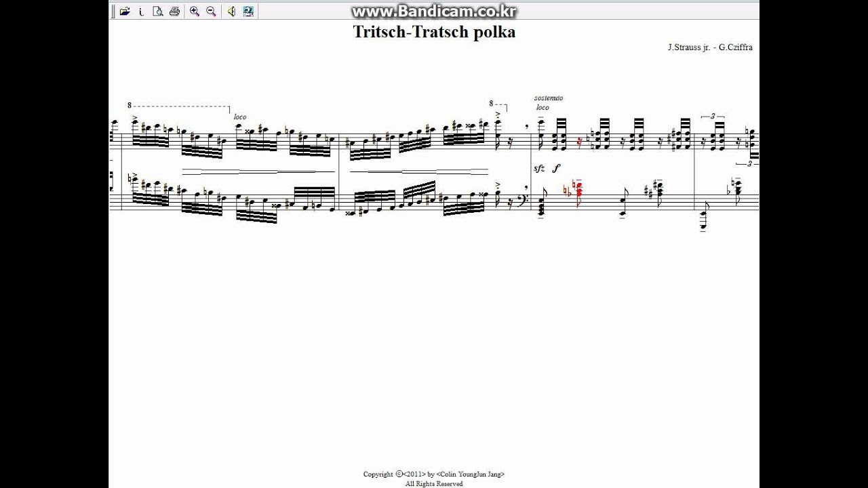Viewport: 868px width, 488px height.
Task: Show score info with the 'i' icon
Action: 141,11
